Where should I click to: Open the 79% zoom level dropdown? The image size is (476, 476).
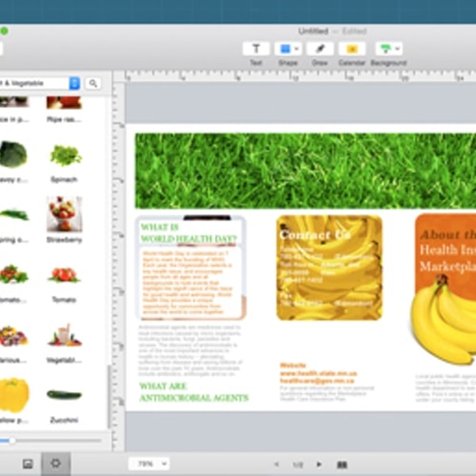coord(149,463)
